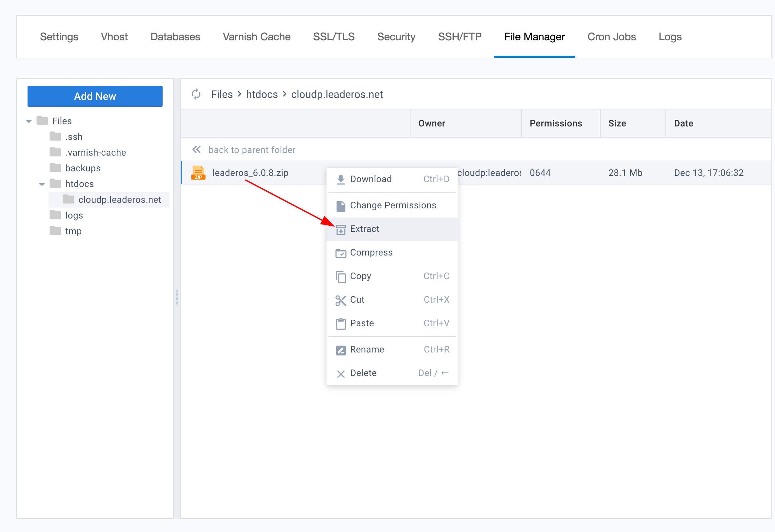Choose Change Permissions from the context menu
This screenshot has width=775, height=532.
[393, 205]
